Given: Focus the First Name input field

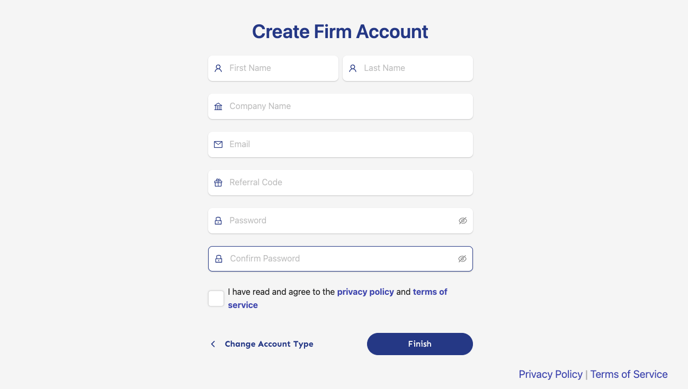Looking at the screenshot, I should [x=273, y=68].
